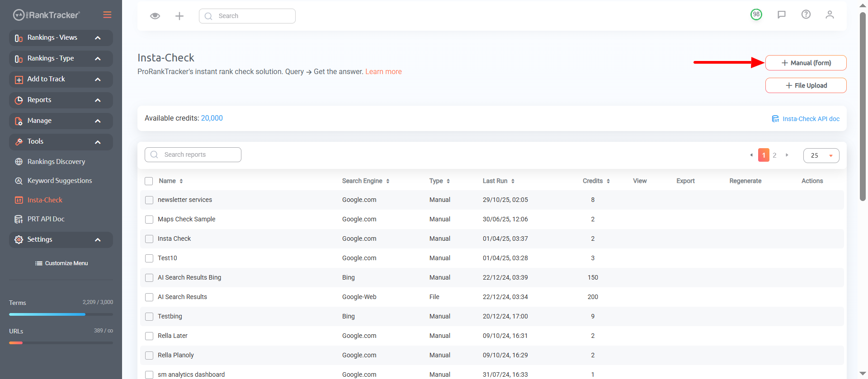Go to previous page arrow
This screenshot has width=868, height=379.
[751, 155]
